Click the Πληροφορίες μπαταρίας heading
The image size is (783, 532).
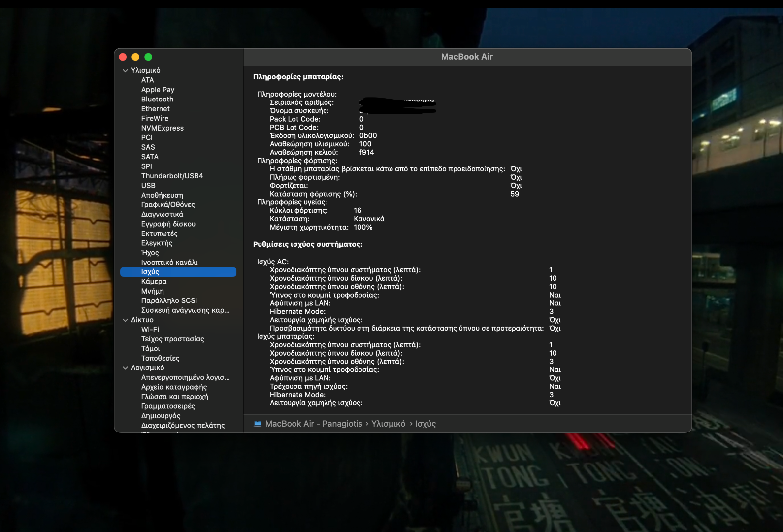[298, 77]
